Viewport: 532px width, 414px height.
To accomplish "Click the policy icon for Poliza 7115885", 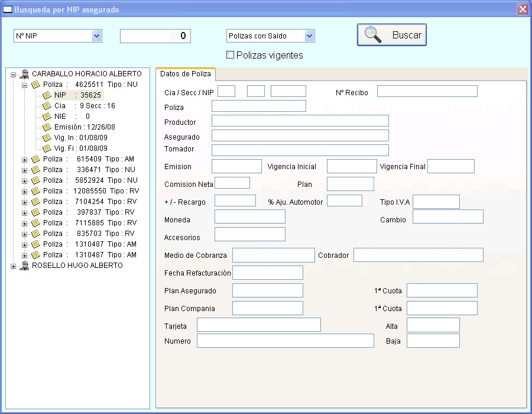I will click(35, 223).
